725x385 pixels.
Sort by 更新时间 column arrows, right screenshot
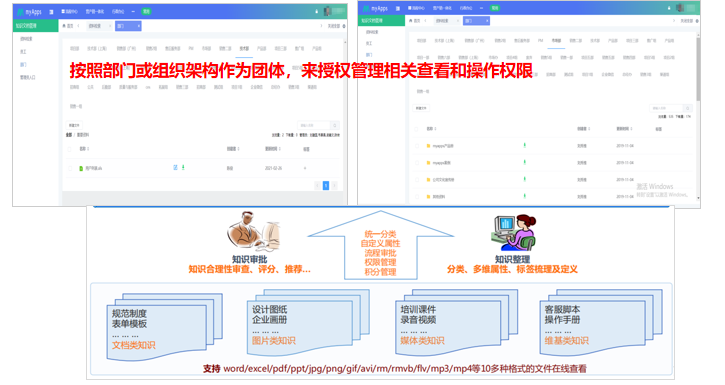point(631,129)
